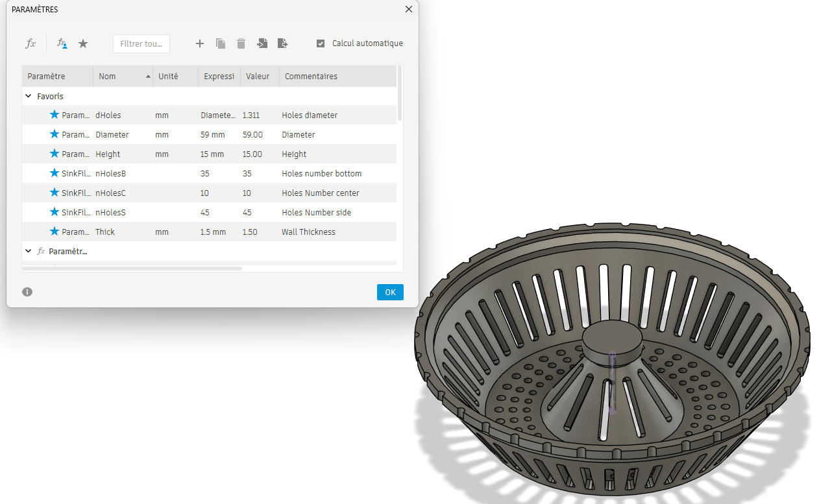This screenshot has width=819, height=504.
Task: Click the Unité column header
Action: (175, 76)
